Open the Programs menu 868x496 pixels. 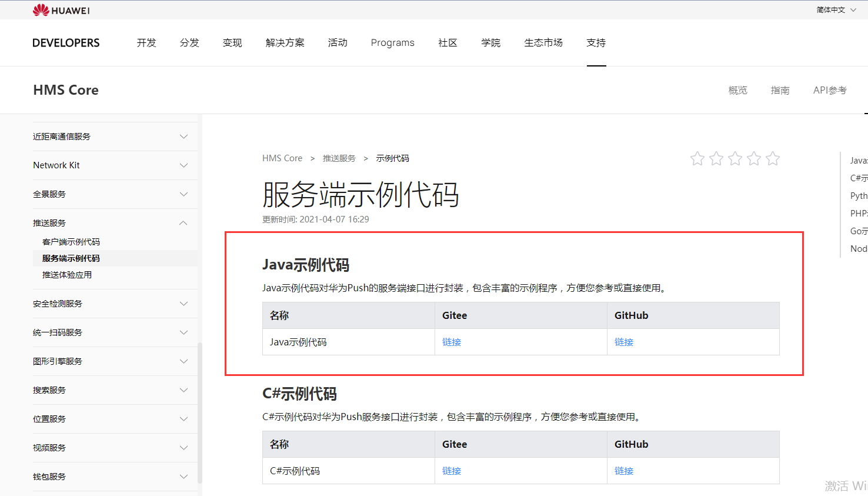tap(393, 43)
